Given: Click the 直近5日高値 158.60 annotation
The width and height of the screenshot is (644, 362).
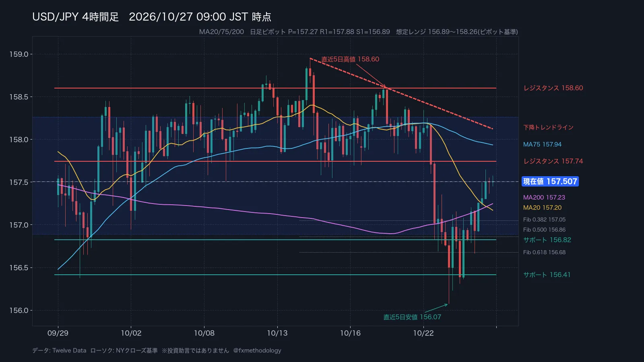Looking at the screenshot, I should point(350,59).
